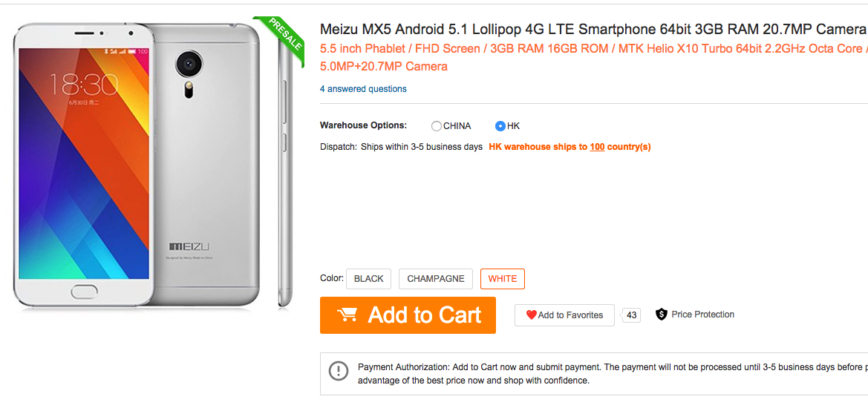Click the favorites count showing 43

point(632,315)
